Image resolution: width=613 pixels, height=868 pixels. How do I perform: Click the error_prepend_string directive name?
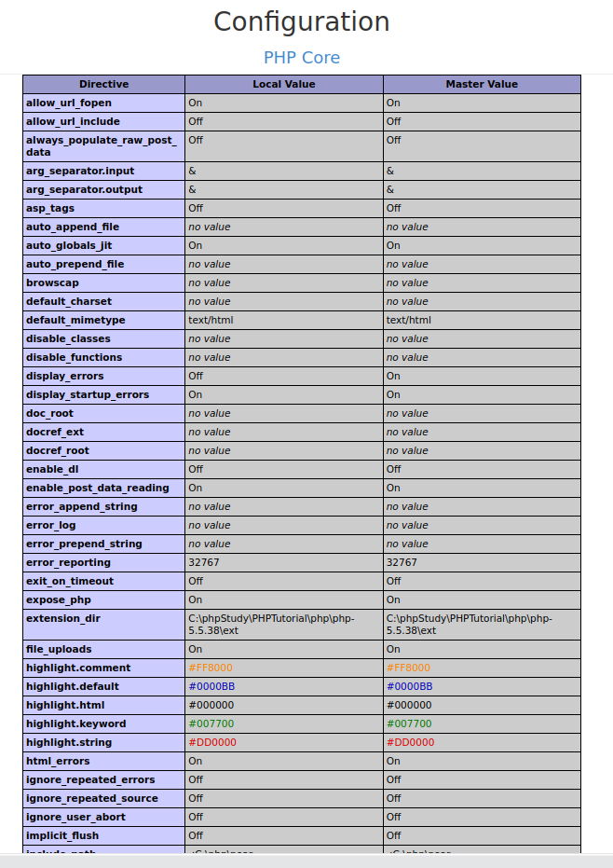point(84,544)
